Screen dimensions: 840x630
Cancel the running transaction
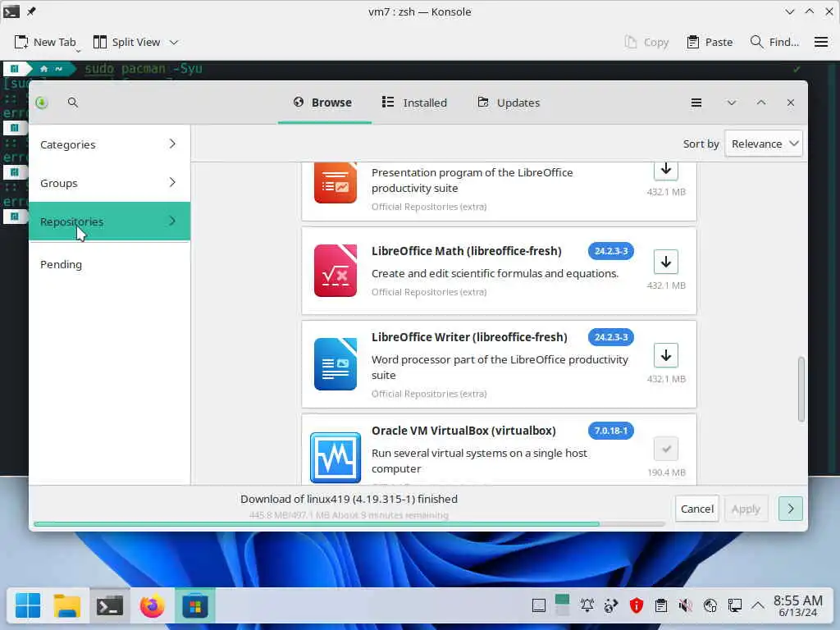(697, 509)
